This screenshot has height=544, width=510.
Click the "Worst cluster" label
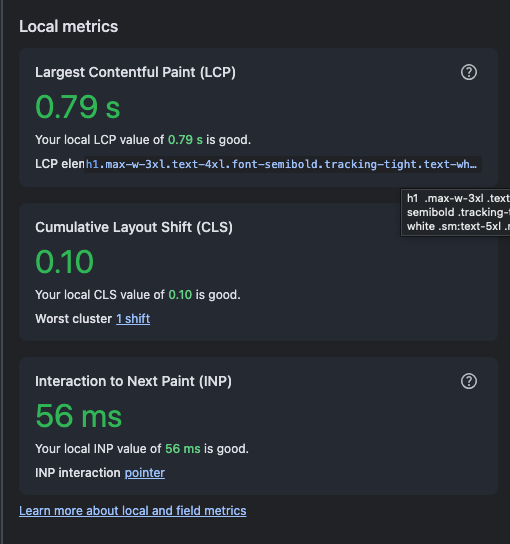click(x=73, y=318)
